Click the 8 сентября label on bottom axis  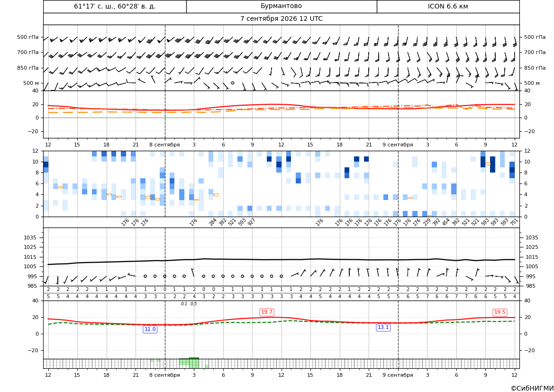click(x=164, y=375)
